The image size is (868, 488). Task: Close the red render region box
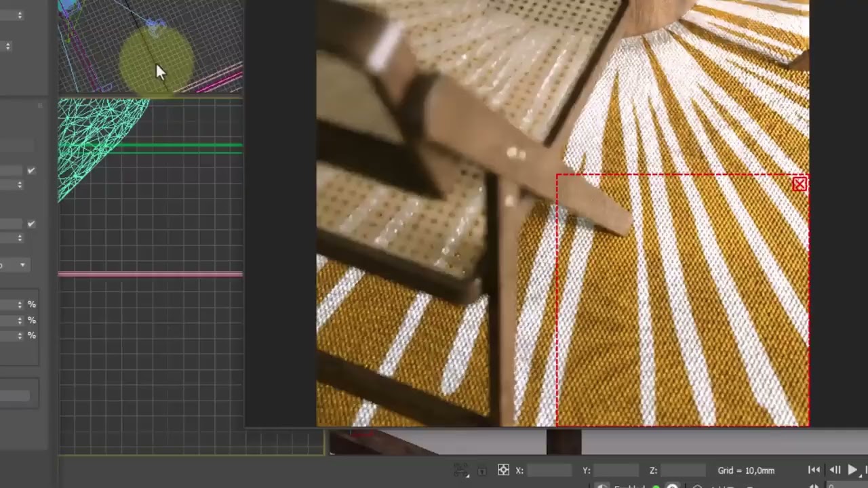(x=800, y=184)
